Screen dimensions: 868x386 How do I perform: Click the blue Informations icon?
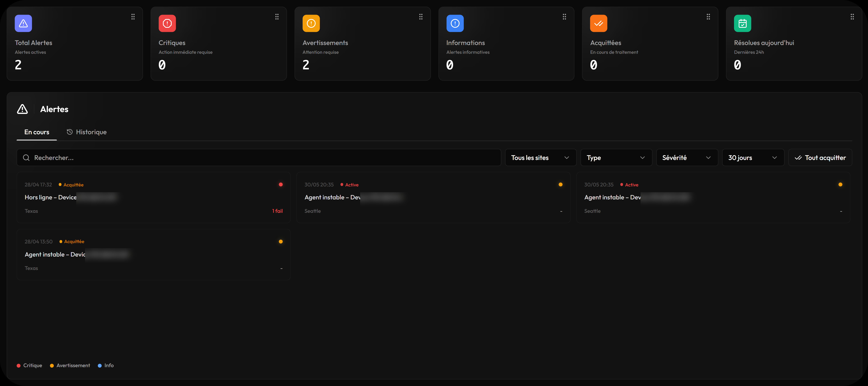coord(455,23)
